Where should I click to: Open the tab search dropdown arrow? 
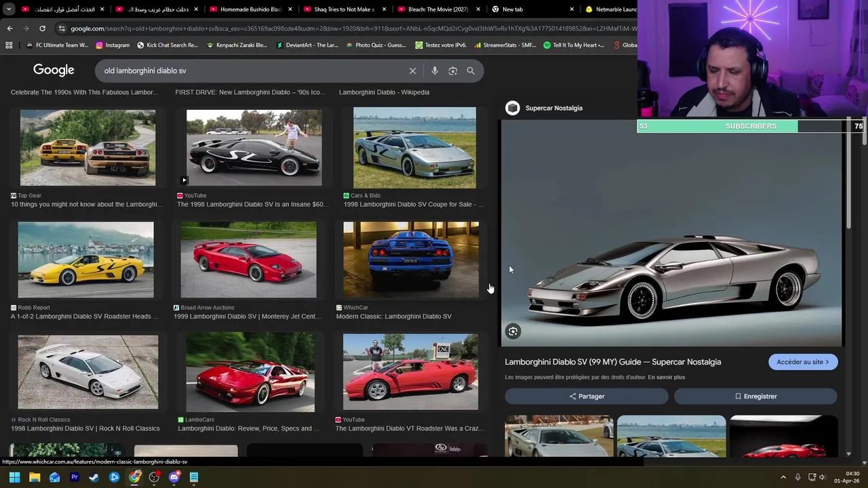[x=9, y=9]
